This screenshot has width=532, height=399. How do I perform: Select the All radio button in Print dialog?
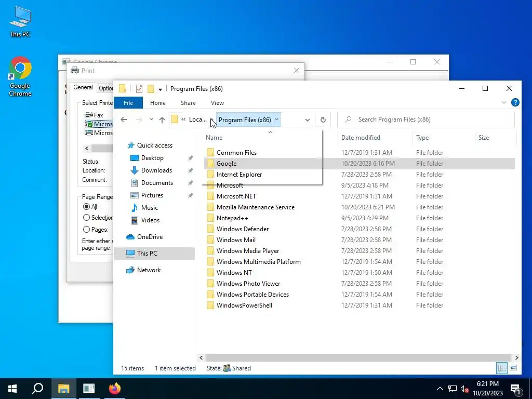click(87, 207)
